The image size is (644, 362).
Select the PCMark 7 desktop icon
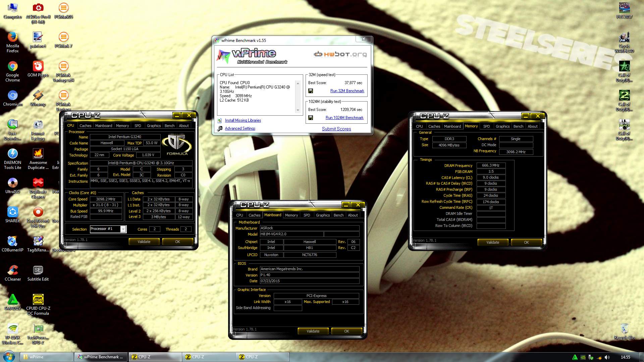(x=63, y=40)
